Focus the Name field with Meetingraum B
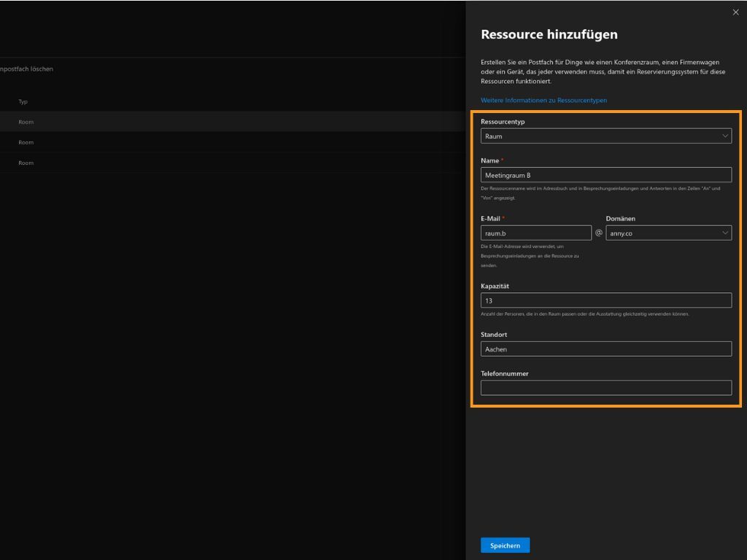The image size is (747, 560). click(605, 175)
